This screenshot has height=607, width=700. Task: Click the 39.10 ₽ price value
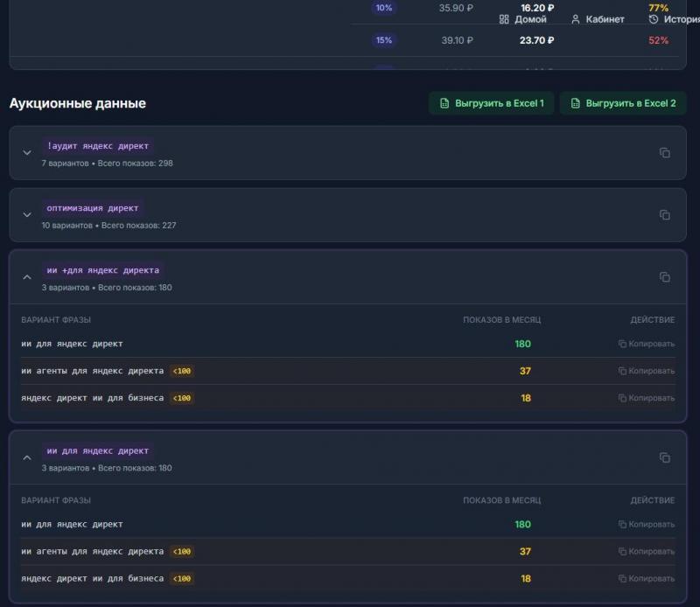(x=457, y=40)
